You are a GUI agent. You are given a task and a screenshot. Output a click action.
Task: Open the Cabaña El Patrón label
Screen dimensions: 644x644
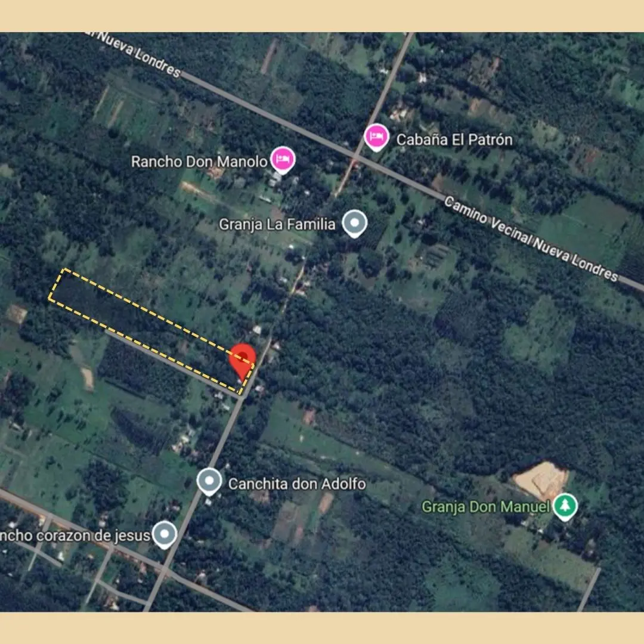(x=454, y=140)
